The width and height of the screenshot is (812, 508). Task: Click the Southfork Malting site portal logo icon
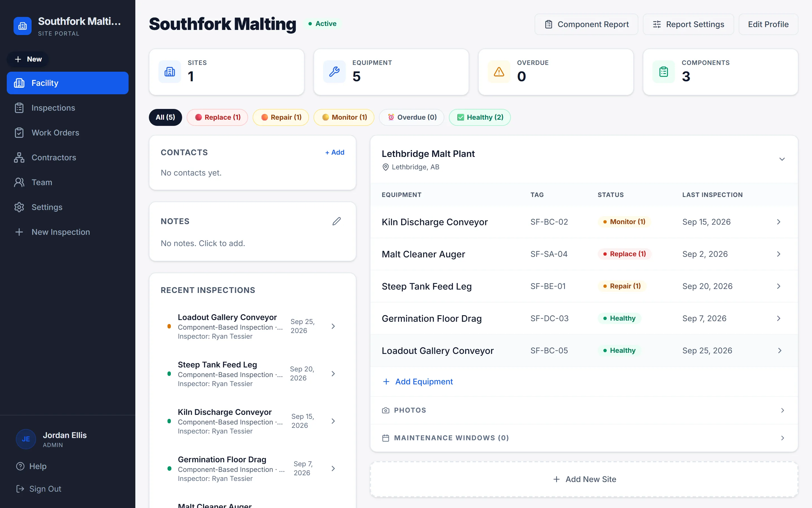pyautogui.click(x=23, y=26)
